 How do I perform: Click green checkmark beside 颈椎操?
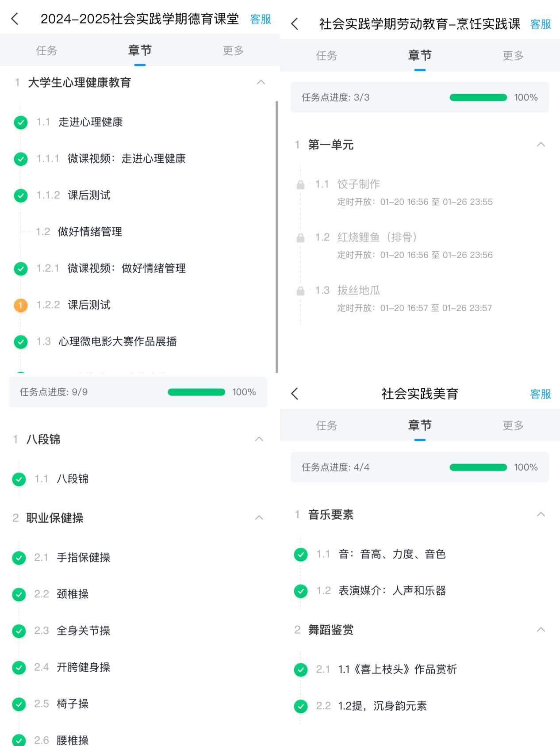coord(19,594)
